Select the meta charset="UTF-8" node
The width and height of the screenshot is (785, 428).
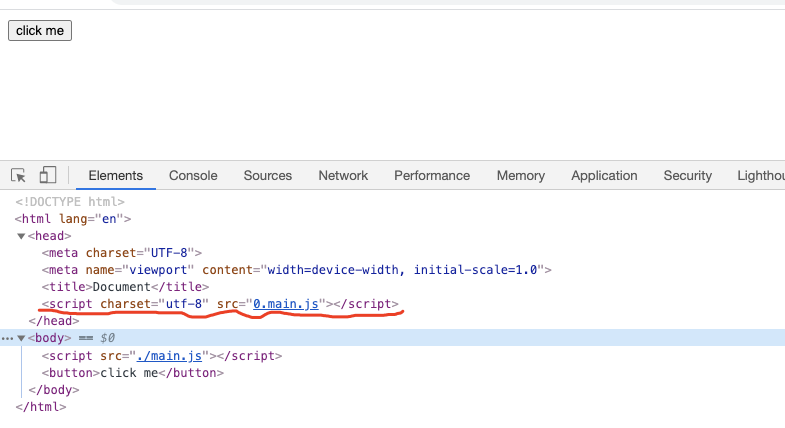pyautogui.click(x=122, y=253)
